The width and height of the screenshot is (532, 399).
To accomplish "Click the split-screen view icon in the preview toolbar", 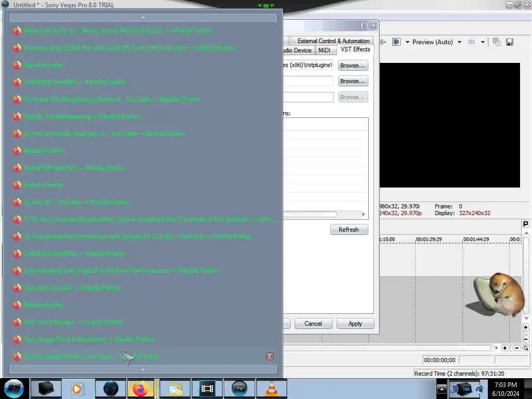I will pyautogui.click(x=396, y=42).
